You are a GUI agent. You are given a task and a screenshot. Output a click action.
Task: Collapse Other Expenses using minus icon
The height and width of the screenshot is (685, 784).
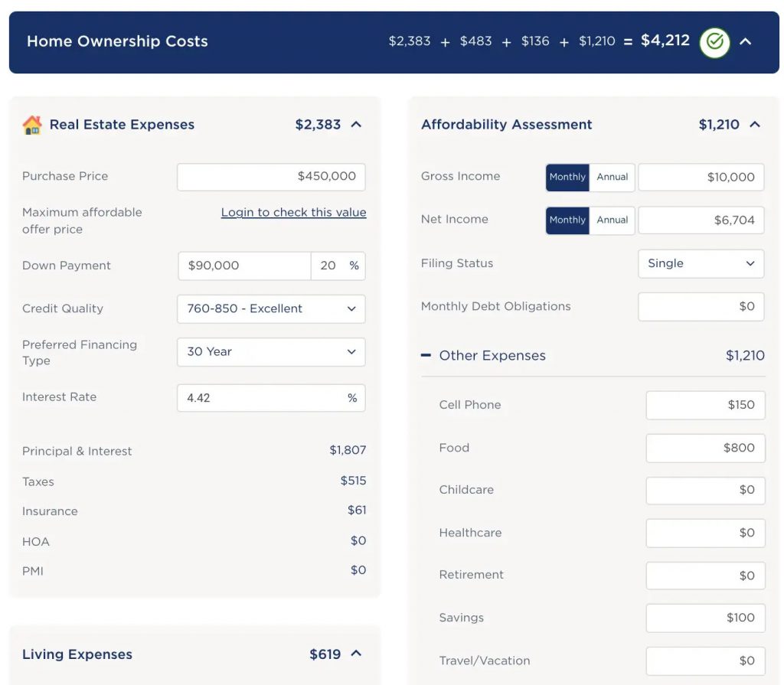tap(426, 355)
